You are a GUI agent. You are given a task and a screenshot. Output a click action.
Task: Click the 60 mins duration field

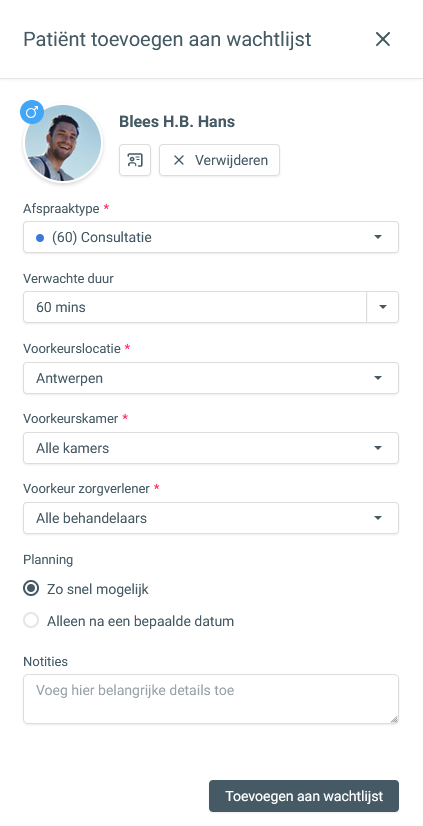click(195, 307)
